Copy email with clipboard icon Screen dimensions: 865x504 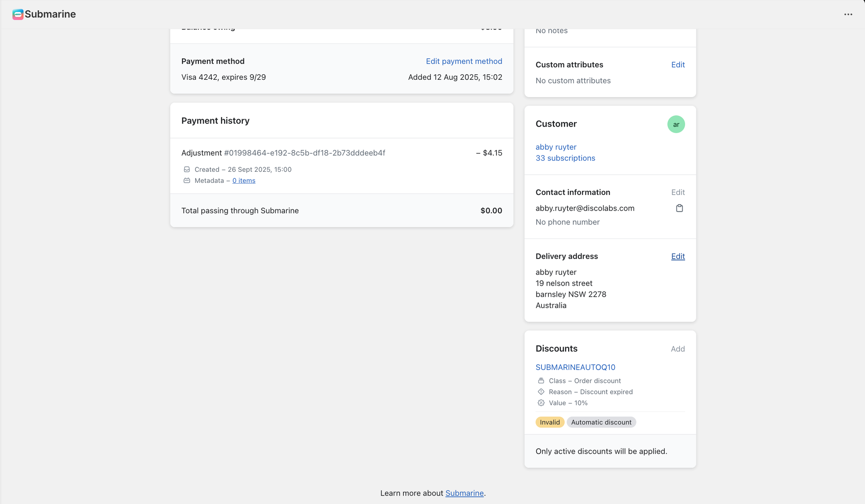tap(679, 208)
